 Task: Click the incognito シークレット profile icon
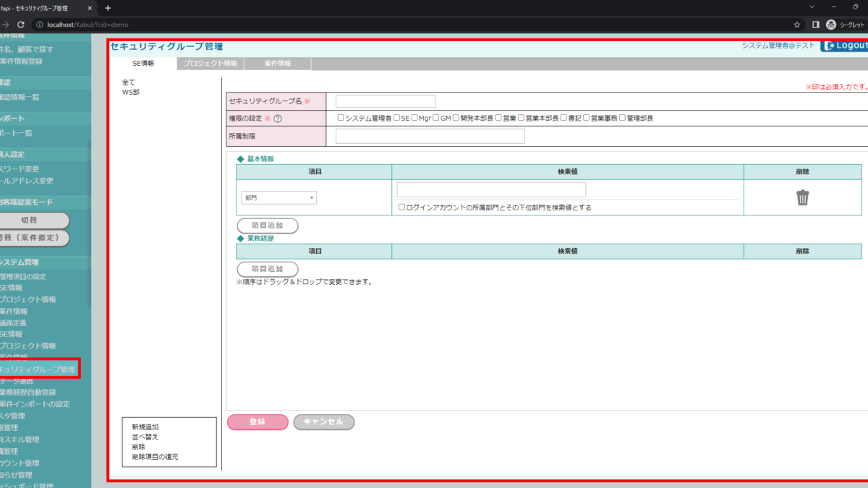coord(832,25)
